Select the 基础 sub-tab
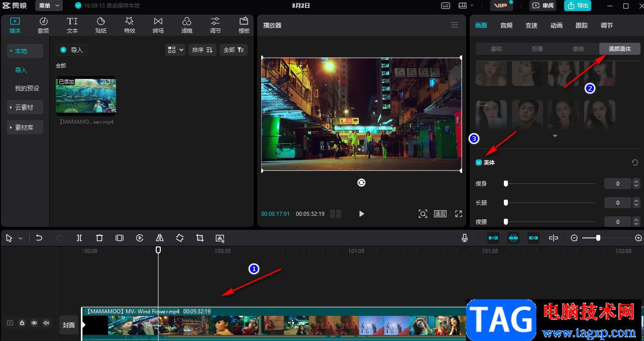The height and width of the screenshot is (341, 644). [496, 49]
